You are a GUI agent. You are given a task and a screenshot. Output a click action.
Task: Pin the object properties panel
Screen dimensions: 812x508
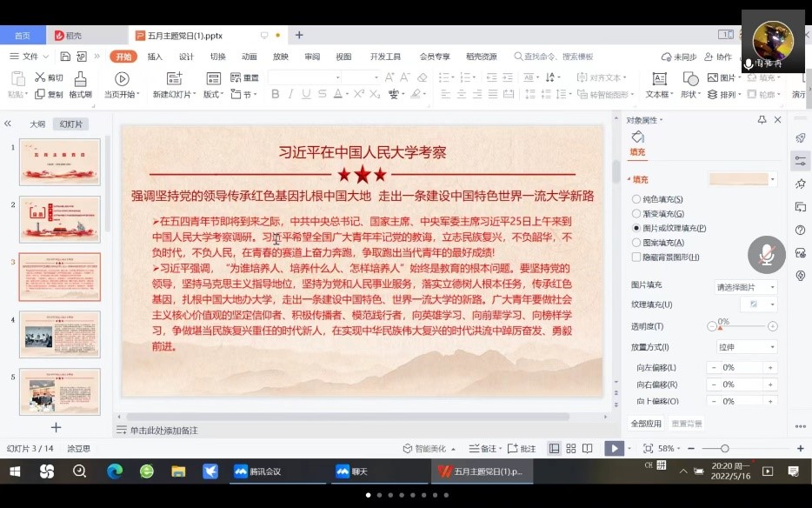762,120
